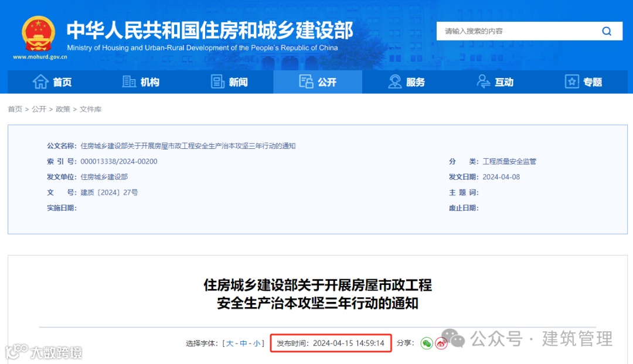This screenshot has height=364, width=633.
Task: Open the 互动 interaction icon
Action: click(x=483, y=81)
